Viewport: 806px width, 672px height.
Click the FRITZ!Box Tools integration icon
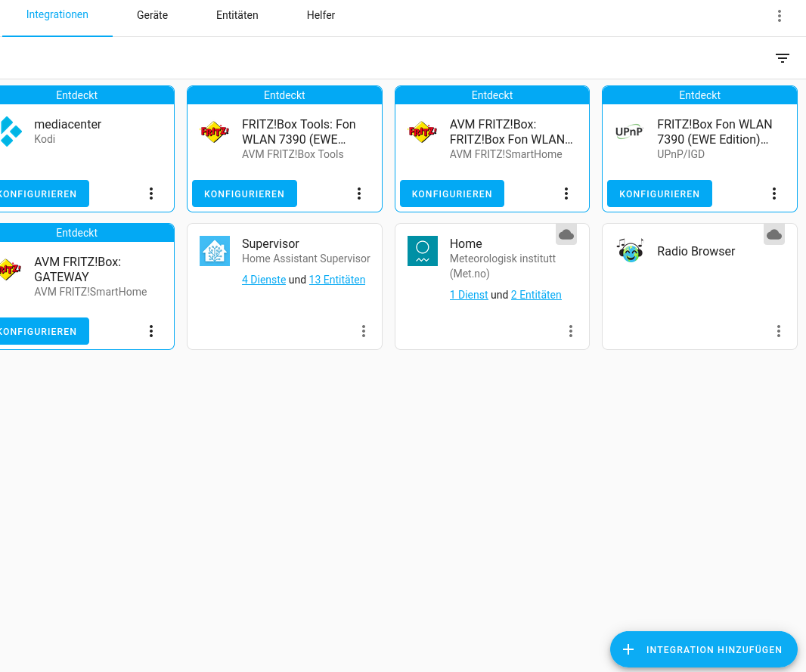[215, 131]
